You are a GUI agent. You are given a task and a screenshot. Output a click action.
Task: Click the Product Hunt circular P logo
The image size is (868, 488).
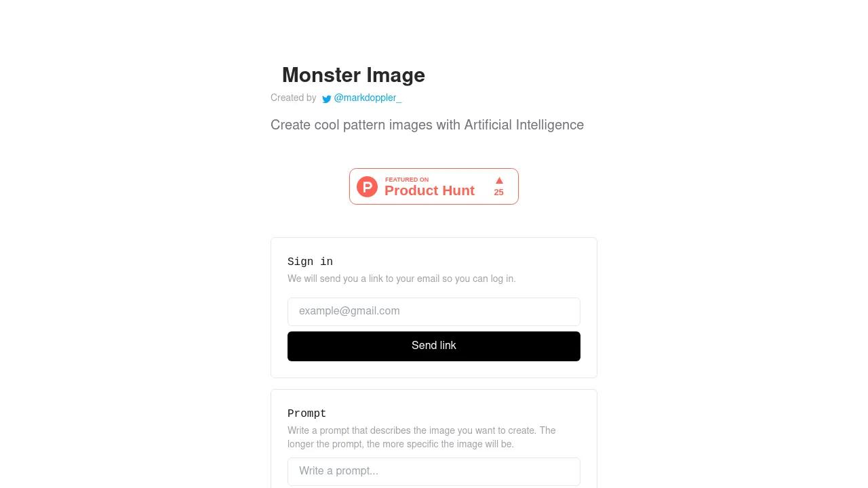[x=367, y=186]
